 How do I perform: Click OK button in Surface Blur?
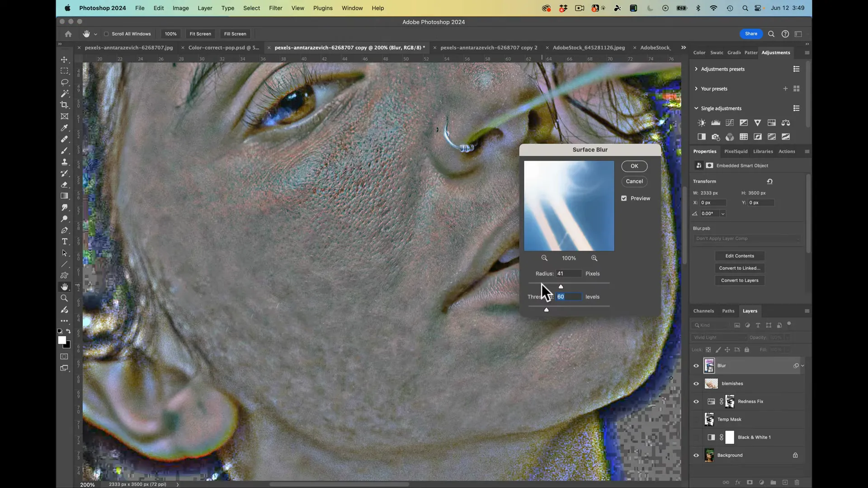(x=634, y=166)
